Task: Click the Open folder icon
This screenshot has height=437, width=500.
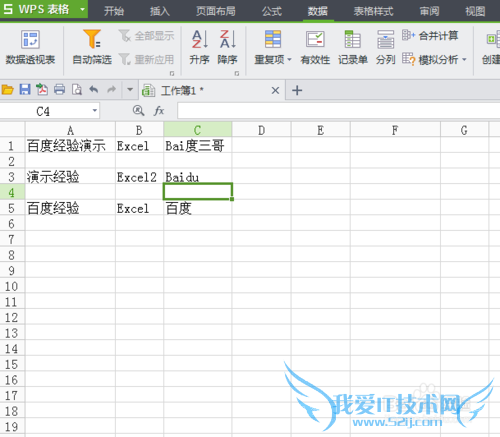Action: tap(7, 90)
